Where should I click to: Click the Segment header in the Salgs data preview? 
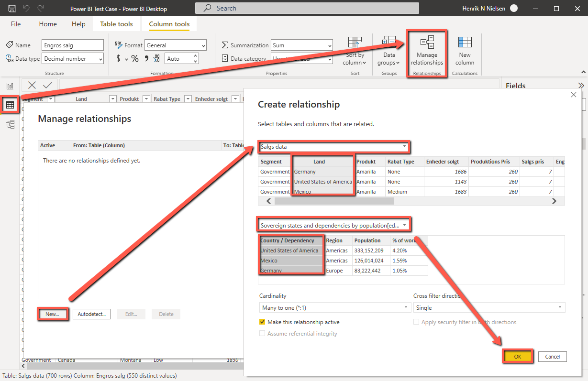point(275,162)
